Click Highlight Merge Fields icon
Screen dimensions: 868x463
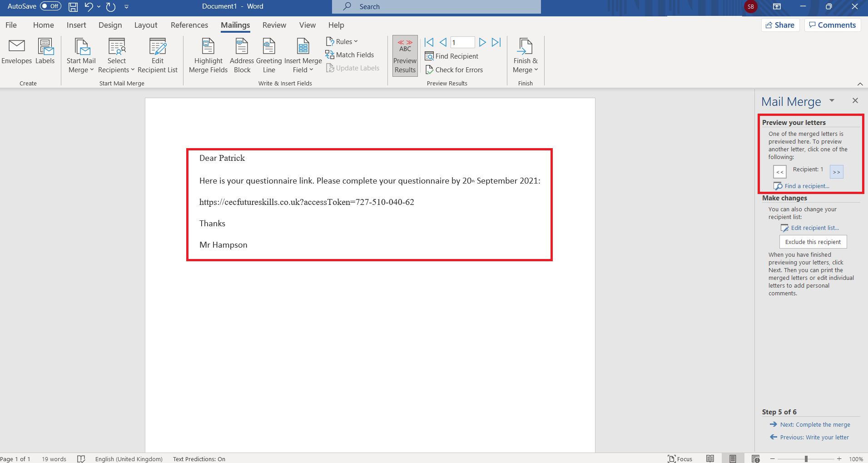[x=208, y=55]
